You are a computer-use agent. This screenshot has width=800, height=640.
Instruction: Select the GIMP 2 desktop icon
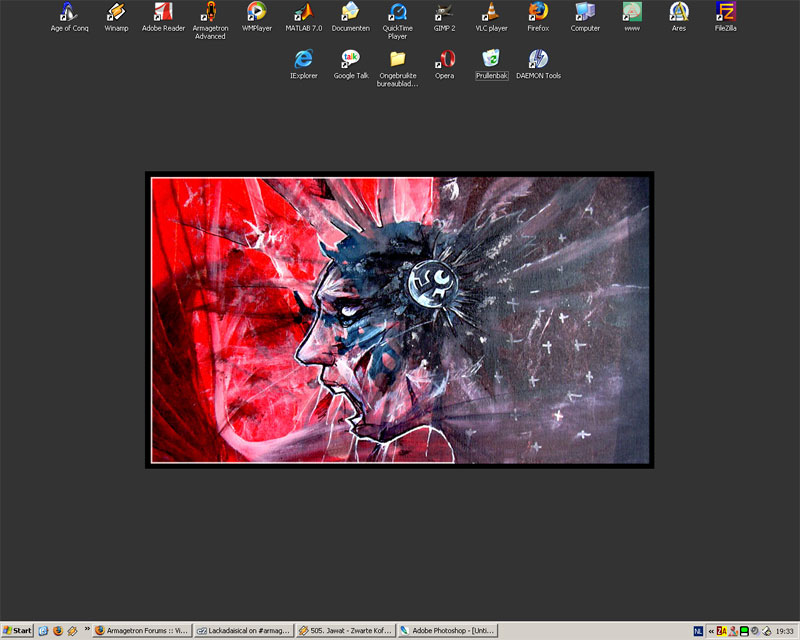pyautogui.click(x=445, y=13)
